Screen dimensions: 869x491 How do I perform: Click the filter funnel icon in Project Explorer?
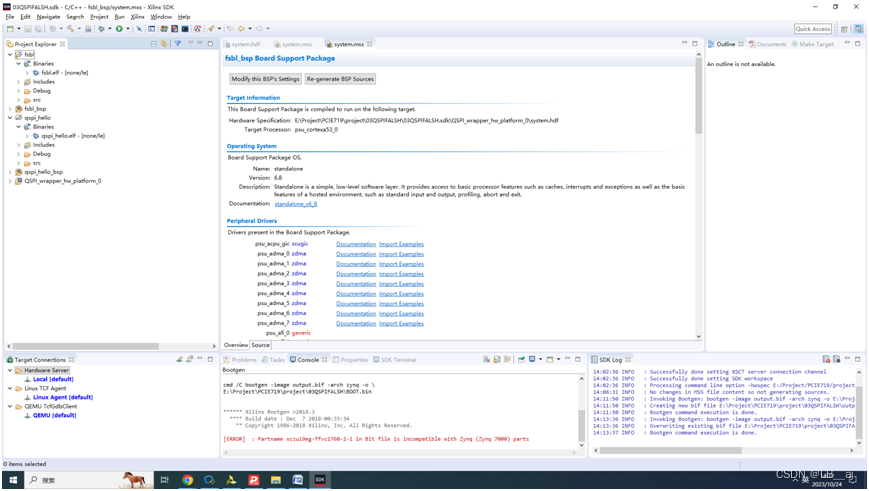click(177, 43)
